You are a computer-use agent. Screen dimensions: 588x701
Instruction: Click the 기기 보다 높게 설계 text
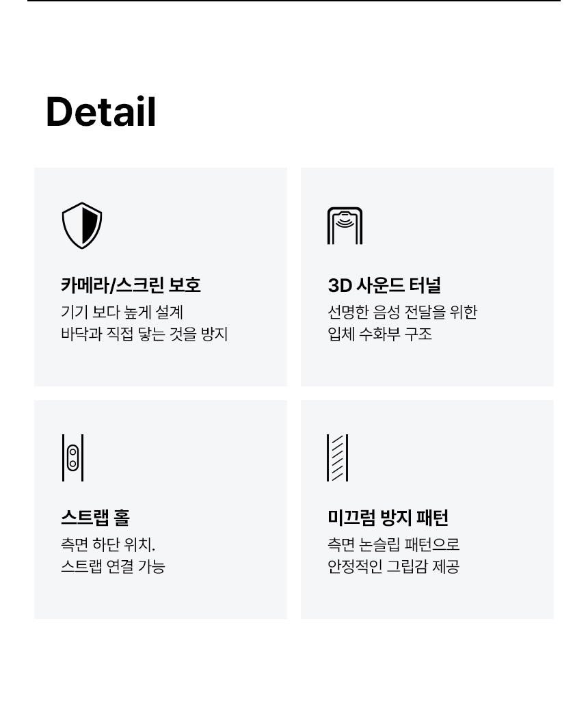(122, 313)
